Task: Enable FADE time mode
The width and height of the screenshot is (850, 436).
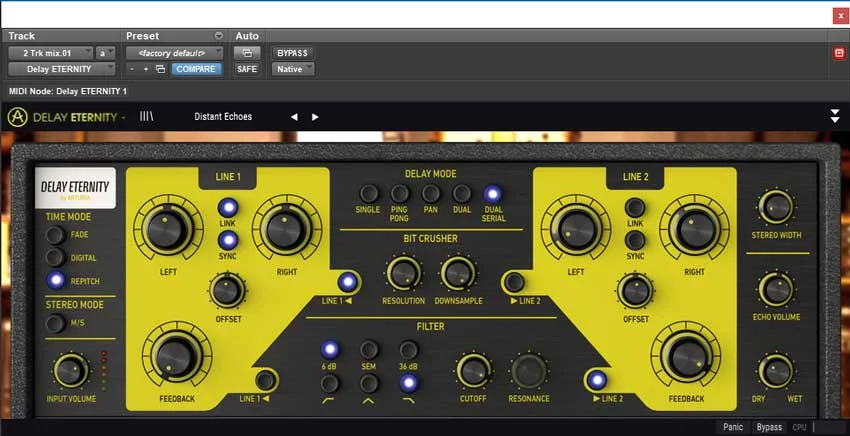Action: tap(55, 235)
